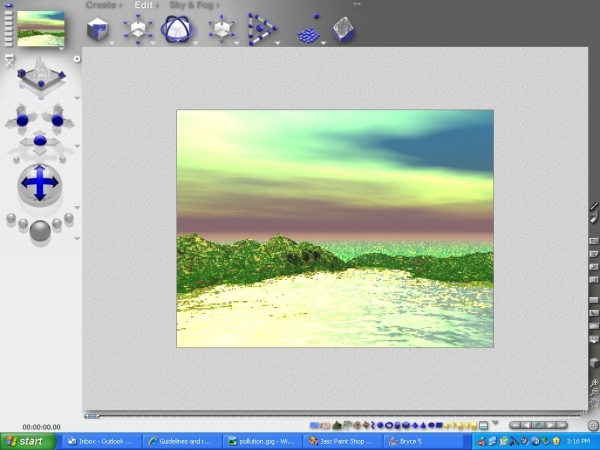
Task: Select the hand pan tool icon
Action: [x=594, y=402]
